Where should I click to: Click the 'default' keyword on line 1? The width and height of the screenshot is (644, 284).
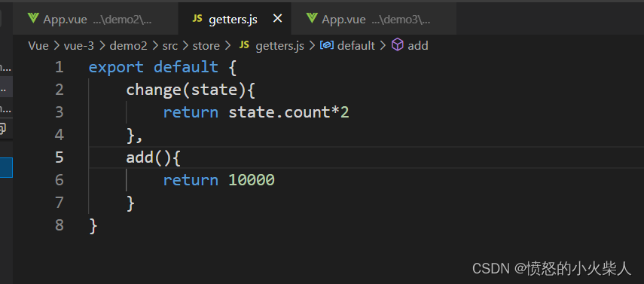(186, 67)
